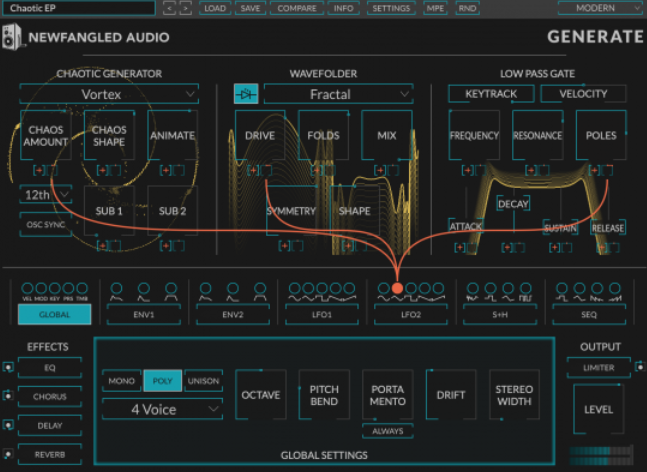Viewport: 647px width, 472px height.
Task: Click the plus mod slot under FOLDS
Action: click(x=317, y=170)
